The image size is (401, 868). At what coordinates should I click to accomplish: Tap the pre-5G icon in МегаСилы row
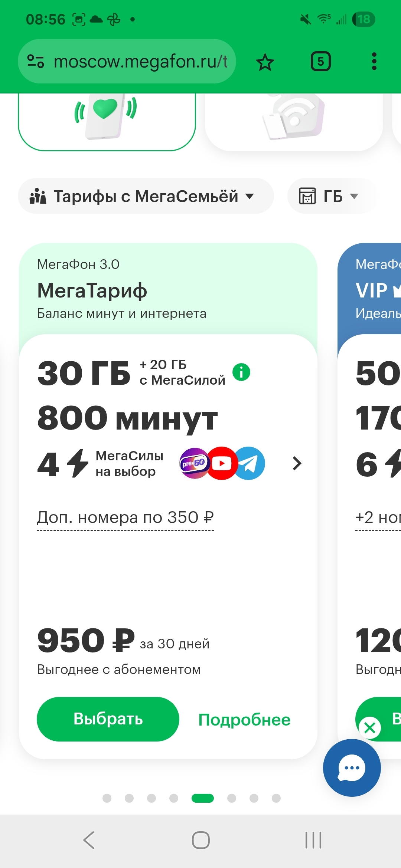[193, 463]
